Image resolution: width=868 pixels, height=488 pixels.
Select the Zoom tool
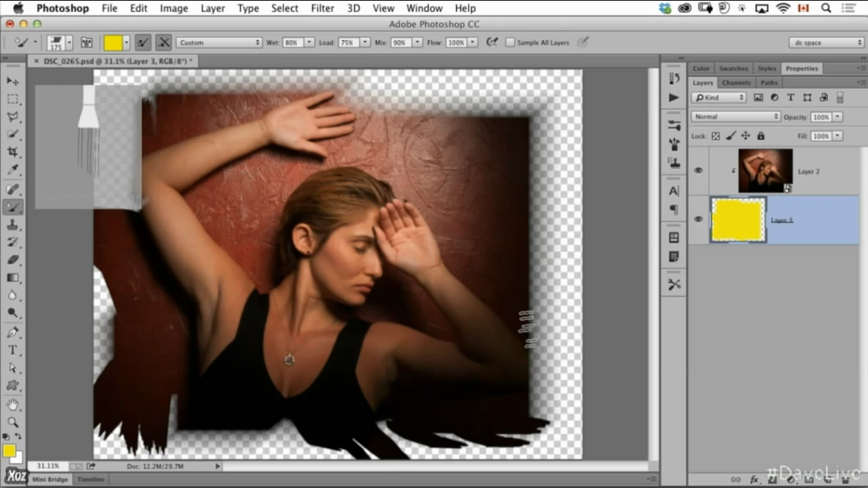click(13, 422)
